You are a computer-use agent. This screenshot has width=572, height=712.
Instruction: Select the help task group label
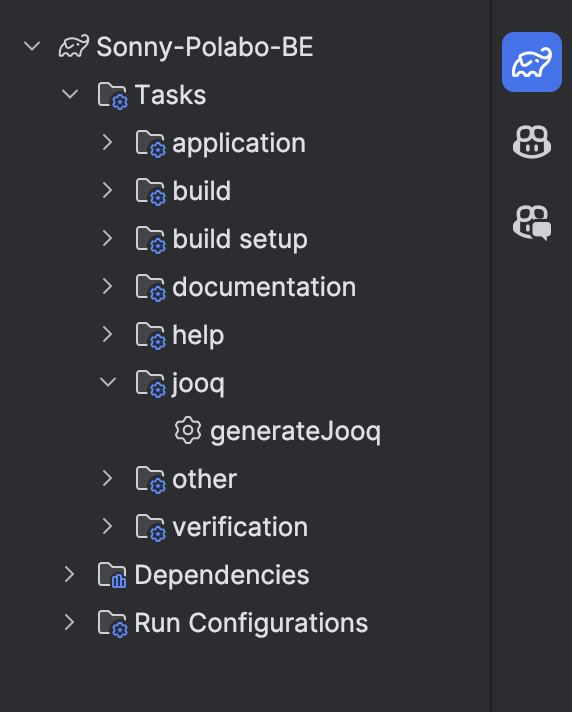[x=198, y=336]
